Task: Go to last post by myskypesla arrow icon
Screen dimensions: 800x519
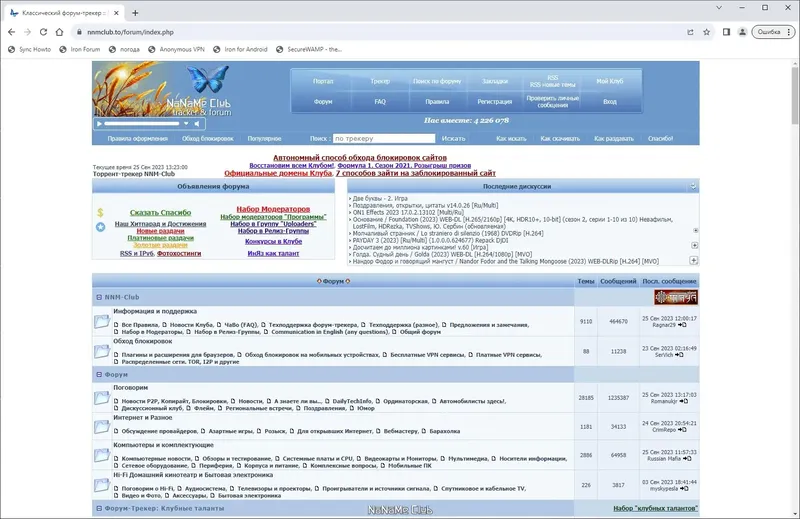Action: click(684, 489)
